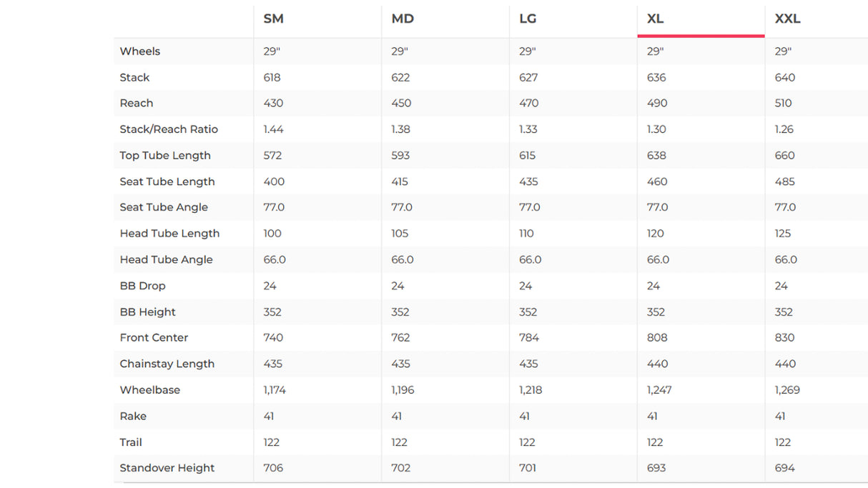
Task: Click the BB Drop row label
Action: pyautogui.click(x=142, y=286)
